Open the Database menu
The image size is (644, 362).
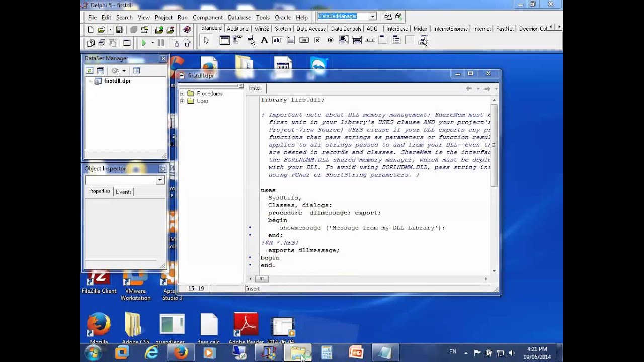[x=239, y=17]
